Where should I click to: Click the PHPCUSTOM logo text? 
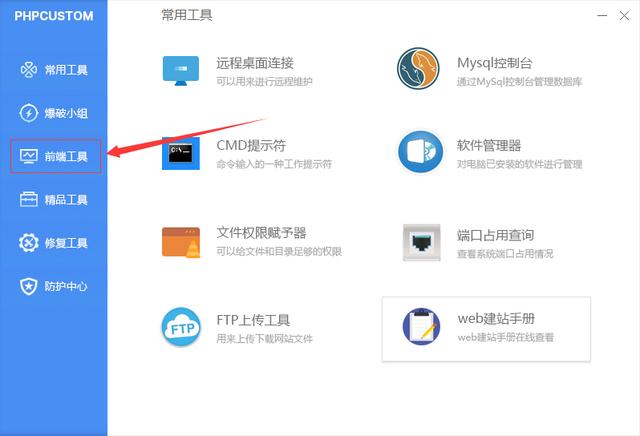[54, 16]
